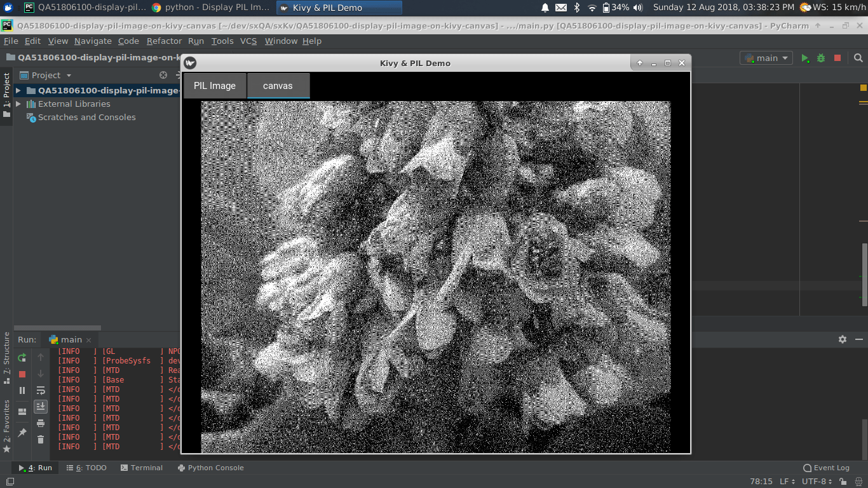Open Search Everywhere via magnifier icon
The image size is (868, 488).
coord(858,58)
